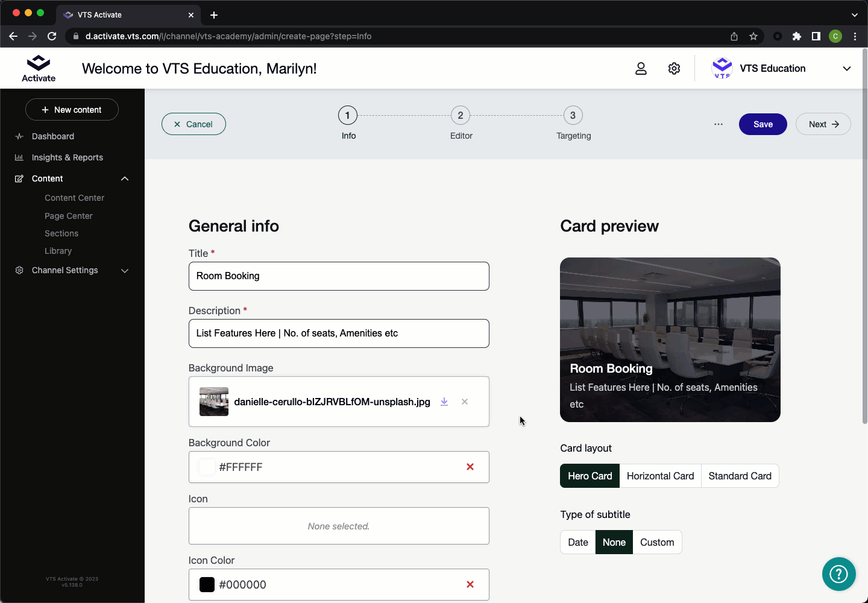This screenshot has height=603, width=868.
Task: Click the background image thumbnail
Action: tap(214, 402)
